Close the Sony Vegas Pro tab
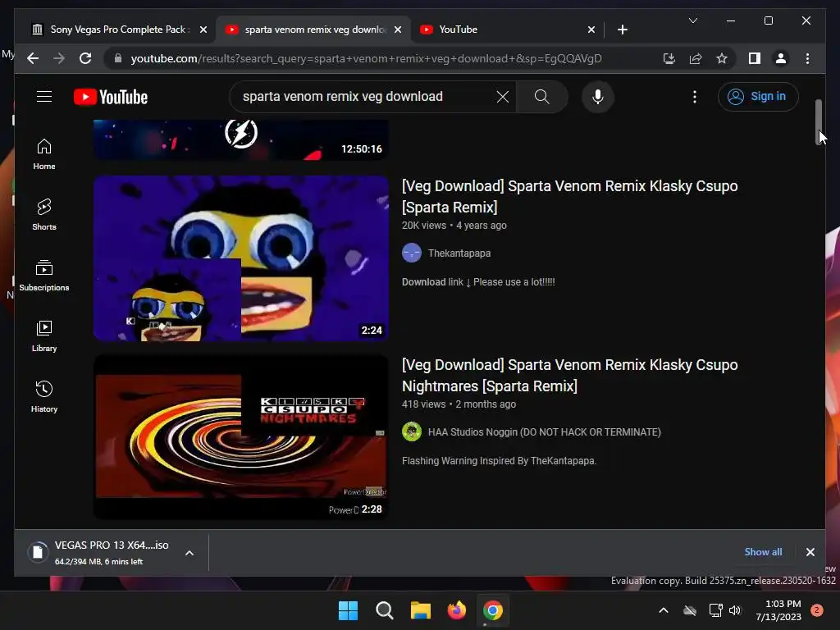Screen dimensions: 840x630 click(x=203, y=30)
